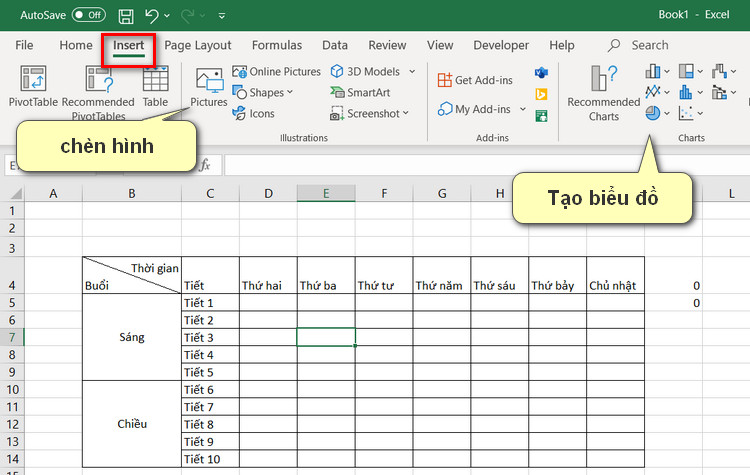Select row 7 header

12,337
